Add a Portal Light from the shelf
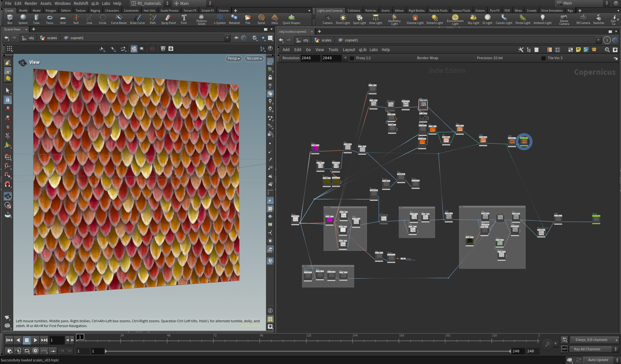The height and width of the screenshot is (364, 621). pyautogui.click(x=523, y=19)
